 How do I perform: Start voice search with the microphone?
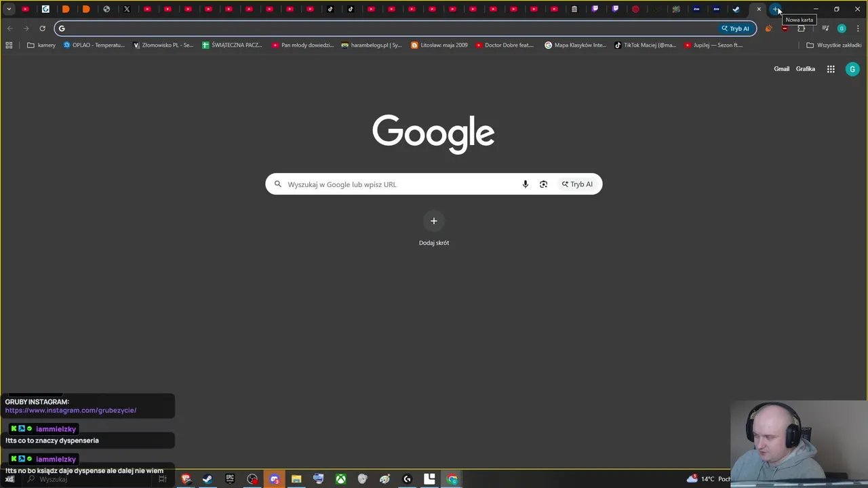[525, 184]
